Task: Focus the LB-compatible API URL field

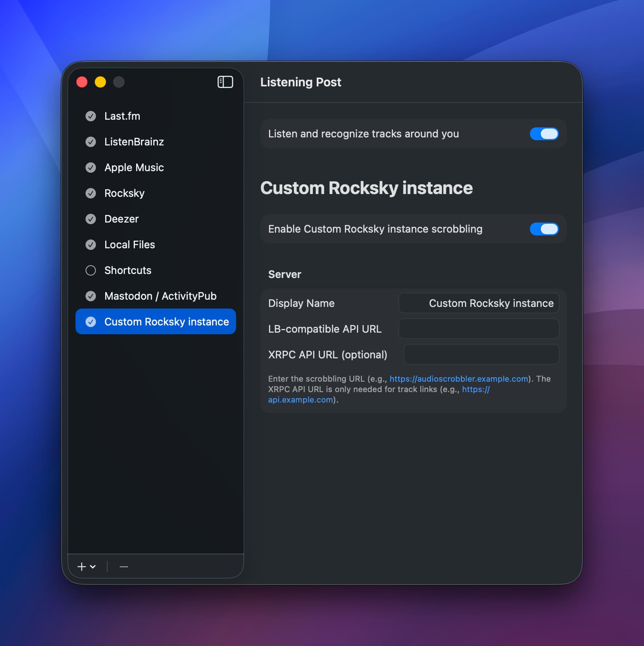Action: pos(479,329)
